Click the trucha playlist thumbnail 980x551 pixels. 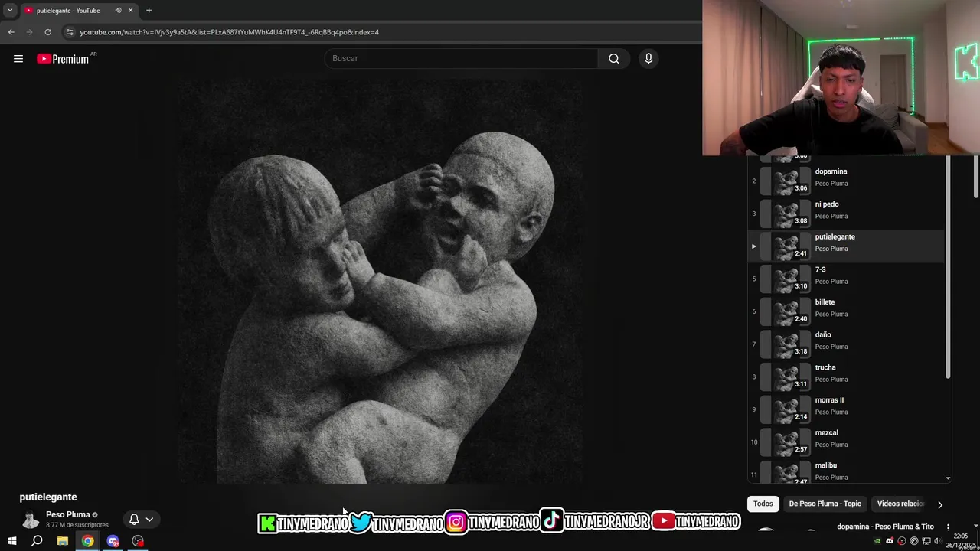(786, 376)
